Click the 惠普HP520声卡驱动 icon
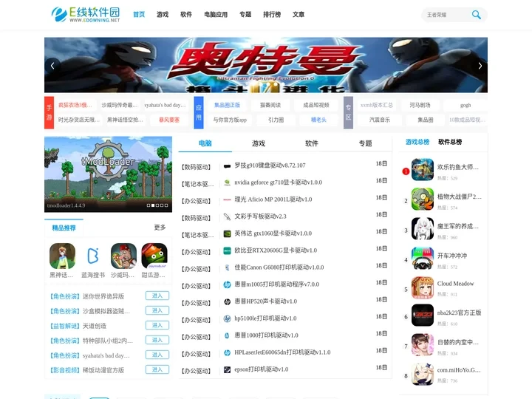Viewport: 532px width, 399px height. 227,301
